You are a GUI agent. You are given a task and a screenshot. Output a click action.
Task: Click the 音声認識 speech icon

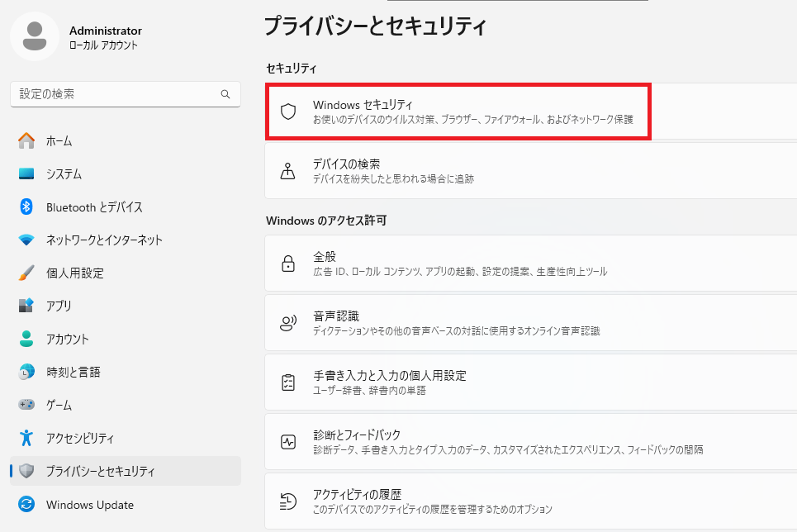click(288, 323)
